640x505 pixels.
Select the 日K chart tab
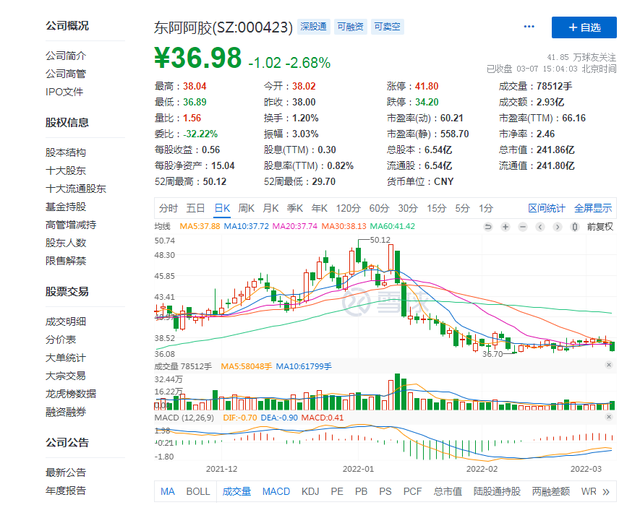tap(222, 209)
